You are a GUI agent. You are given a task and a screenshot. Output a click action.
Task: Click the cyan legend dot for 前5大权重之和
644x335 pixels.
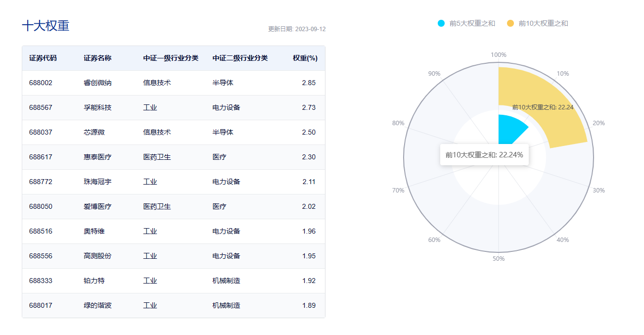(441, 23)
